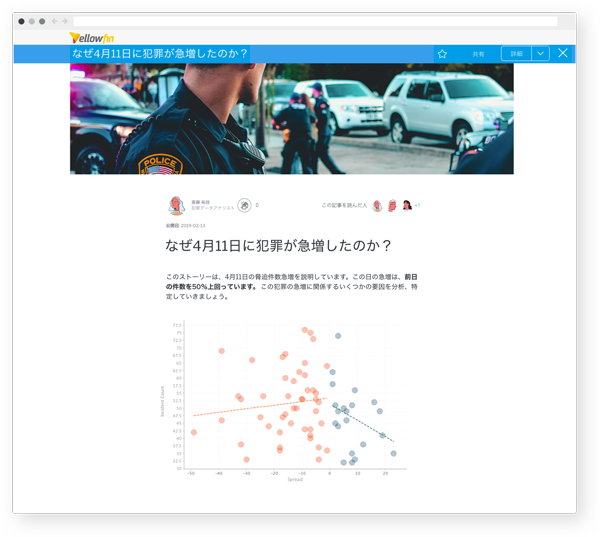Click the 詳細 details button
The height and width of the screenshot is (537, 600).
coord(516,54)
